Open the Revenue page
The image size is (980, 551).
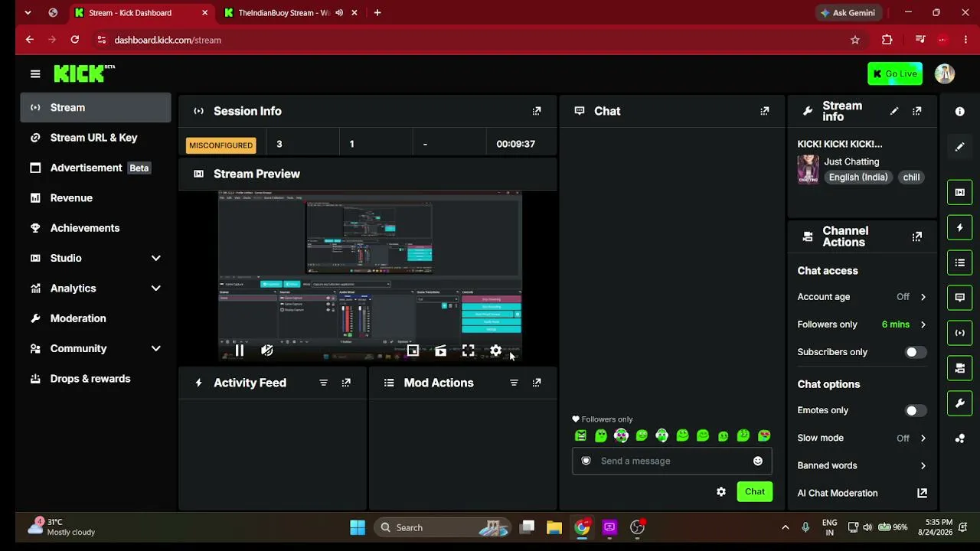pyautogui.click(x=96, y=197)
